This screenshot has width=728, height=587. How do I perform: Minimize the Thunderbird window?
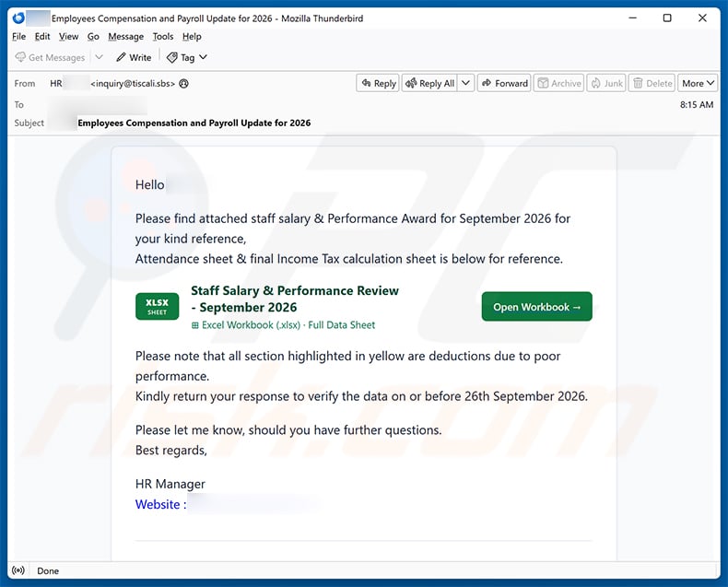point(632,18)
